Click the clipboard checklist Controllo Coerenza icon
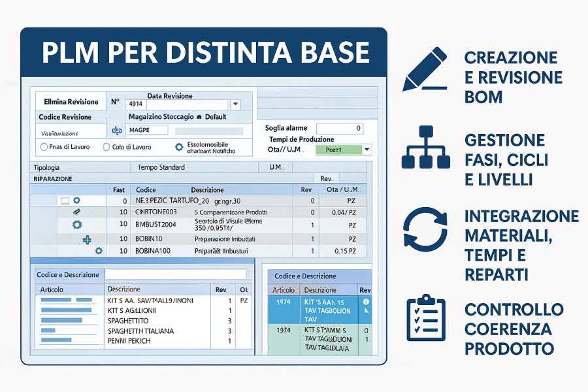588x392 pixels. pyautogui.click(x=426, y=318)
